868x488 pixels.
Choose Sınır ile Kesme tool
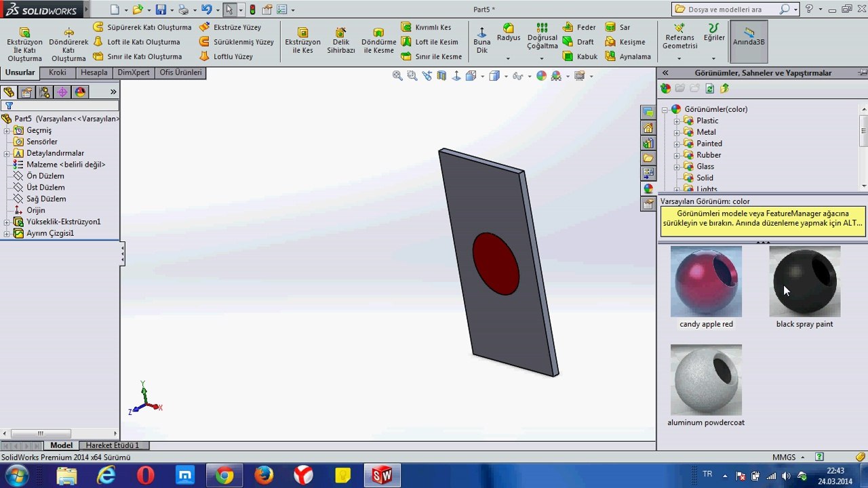[431, 56]
